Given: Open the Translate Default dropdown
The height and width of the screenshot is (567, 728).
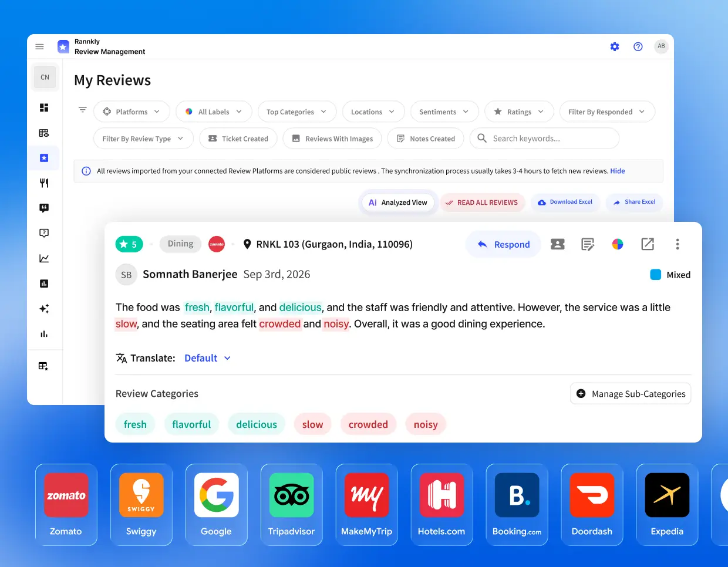Looking at the screenshot, I should click(x=208, y=358).
